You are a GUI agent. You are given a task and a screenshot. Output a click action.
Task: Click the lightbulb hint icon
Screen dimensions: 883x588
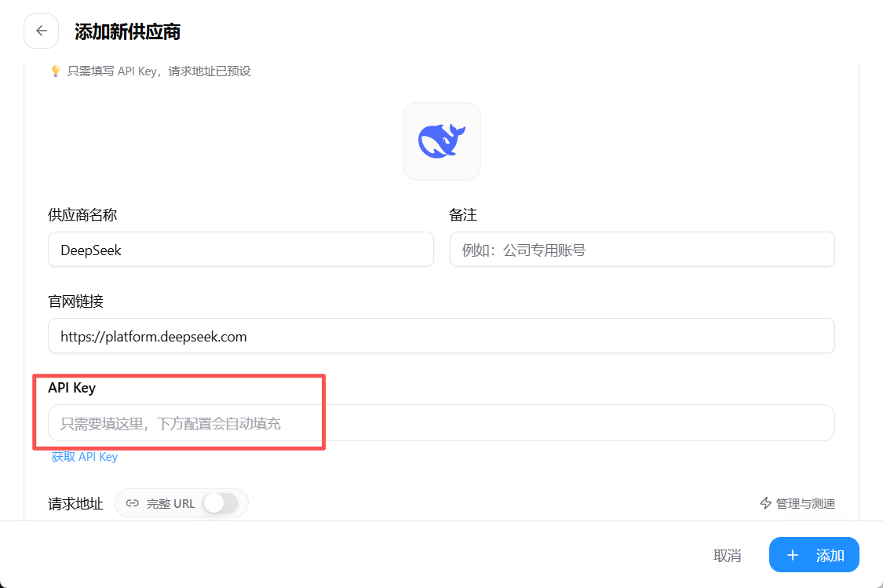point(55,71)
